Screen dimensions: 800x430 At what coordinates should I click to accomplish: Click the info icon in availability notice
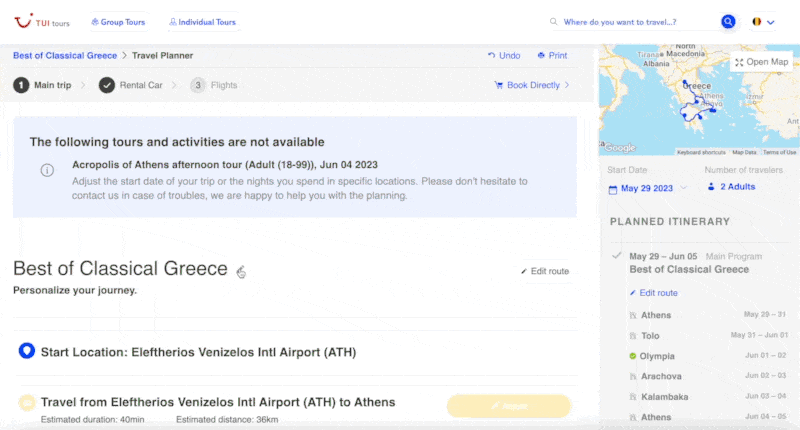(47, 170)
